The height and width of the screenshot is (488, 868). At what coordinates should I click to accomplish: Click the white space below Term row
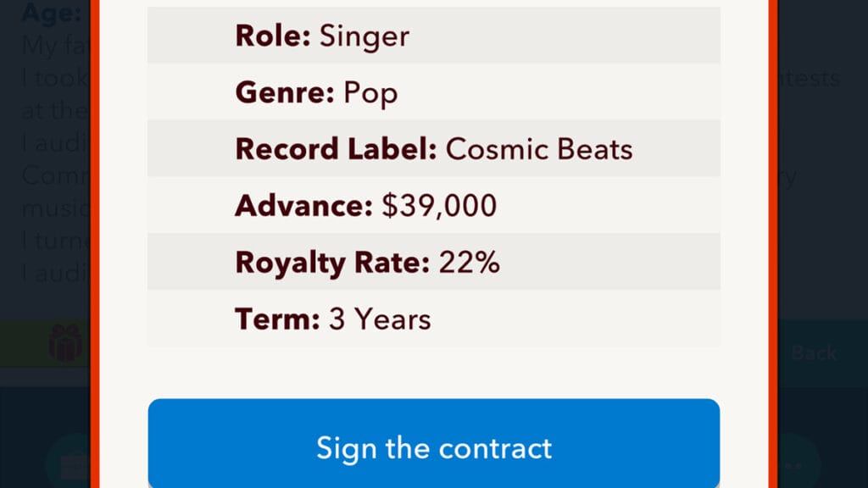433,369
